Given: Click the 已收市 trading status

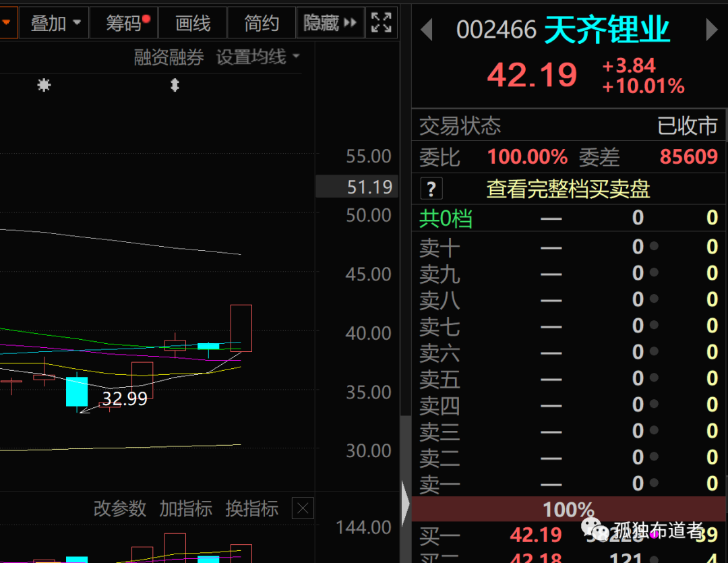Looking at the screenshot, I should click(x=688, y=126).
